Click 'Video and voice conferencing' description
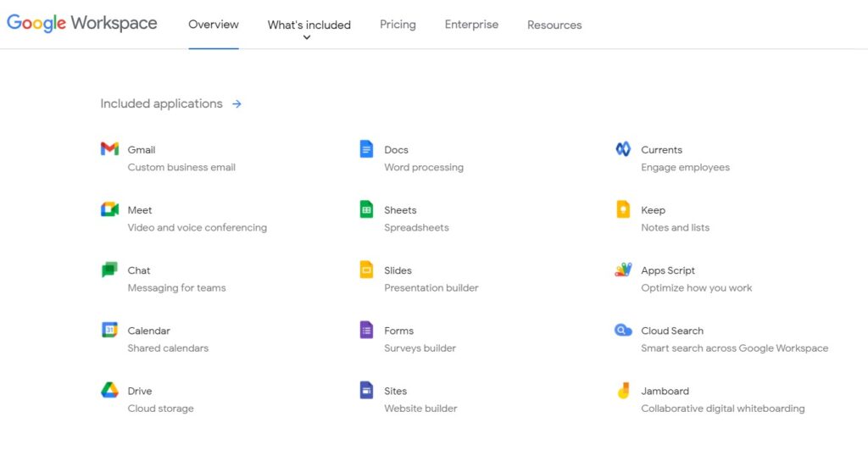The width and height of the screenshot is (868, 467). pyautogui.click(x=197, y=227)
